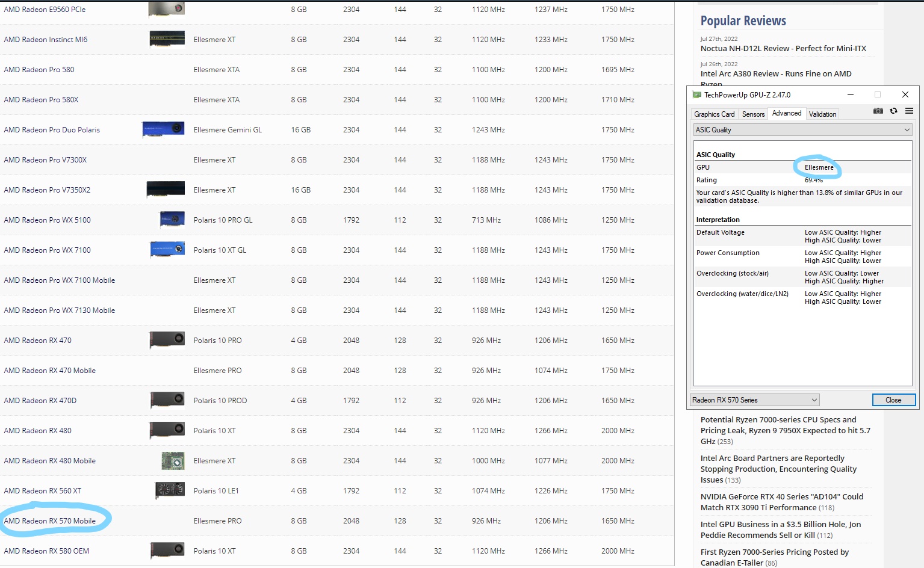Screen dimensions: 924x568
Task: Click the "713 MHz" GPU clock cell
Action: (486, 220)
